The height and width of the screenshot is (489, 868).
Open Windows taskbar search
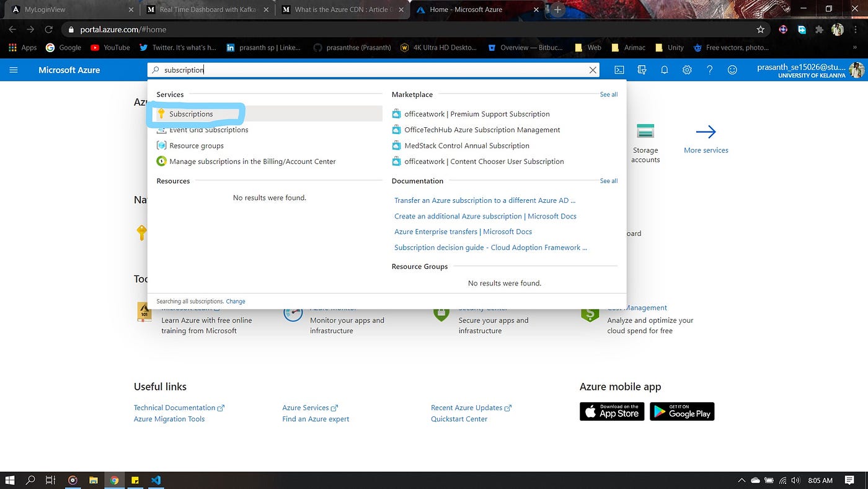pos(30,480)
